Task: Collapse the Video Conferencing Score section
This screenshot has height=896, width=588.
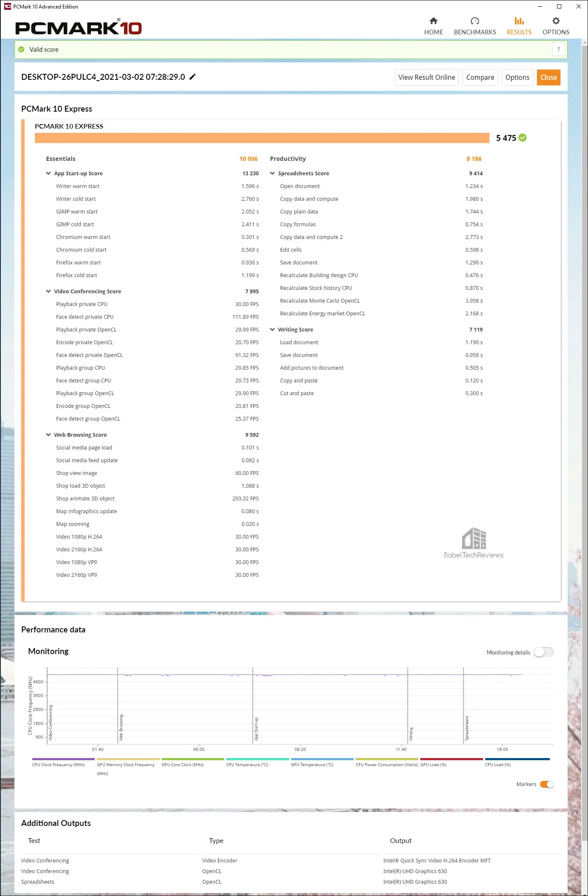Action: [48, 291]
